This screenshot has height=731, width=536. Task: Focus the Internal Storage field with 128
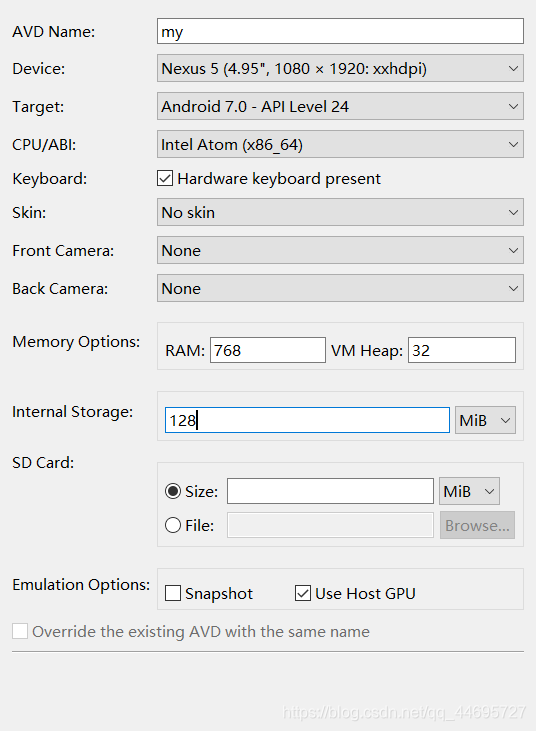click(307, 420)
